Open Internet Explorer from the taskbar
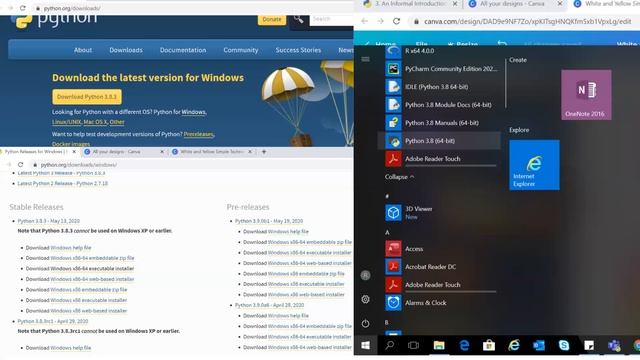Image resolution: width=640 pixels, height=360 pixels. [514, 345]
